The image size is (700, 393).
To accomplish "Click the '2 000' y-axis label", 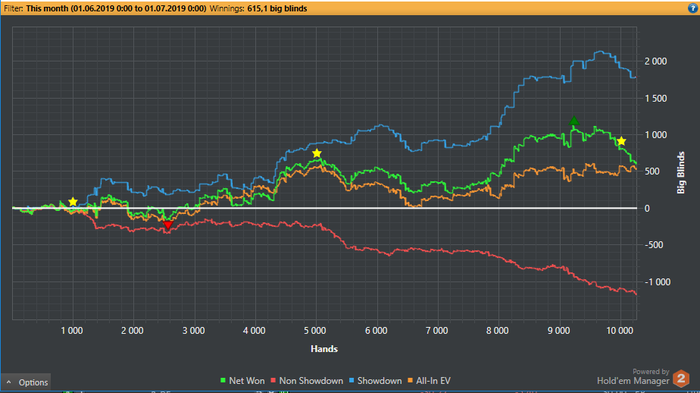I will click(x=655, y=62).
